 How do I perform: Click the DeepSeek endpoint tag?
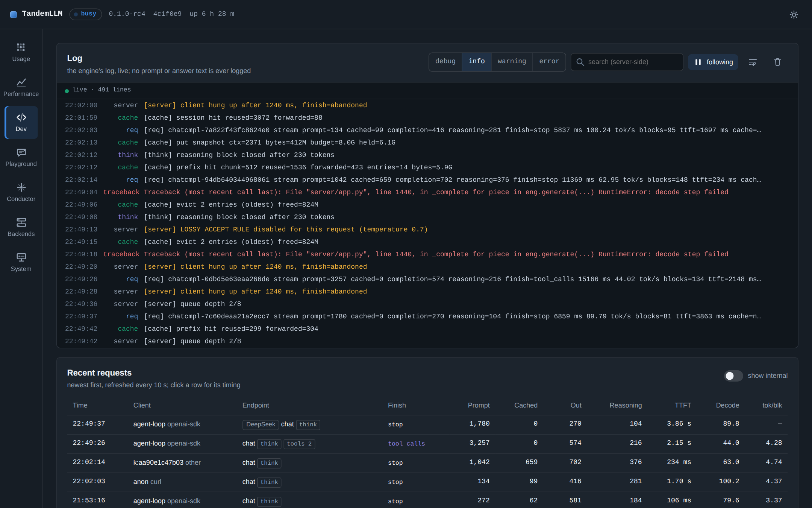pyautogui.click(x=261, y=424)
